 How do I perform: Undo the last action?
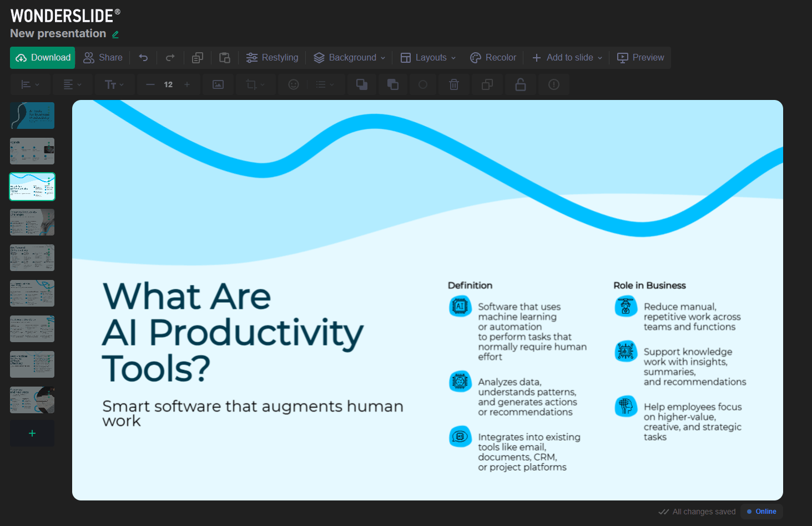143,58
